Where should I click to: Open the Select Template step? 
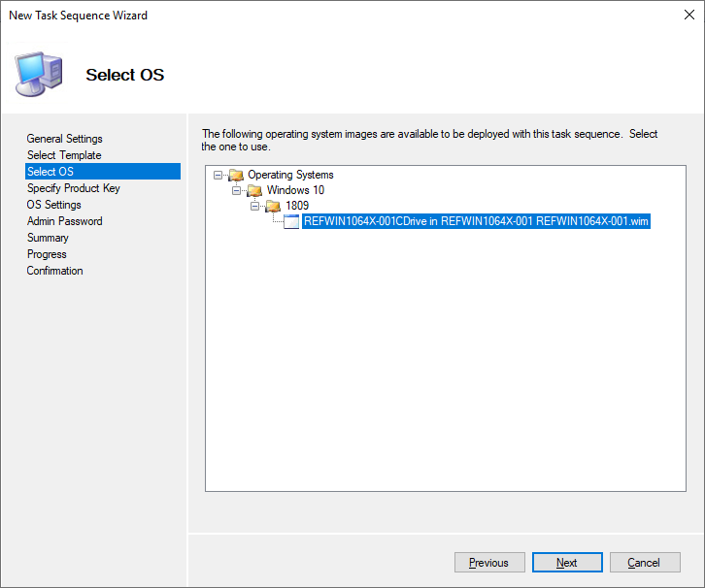64,155
